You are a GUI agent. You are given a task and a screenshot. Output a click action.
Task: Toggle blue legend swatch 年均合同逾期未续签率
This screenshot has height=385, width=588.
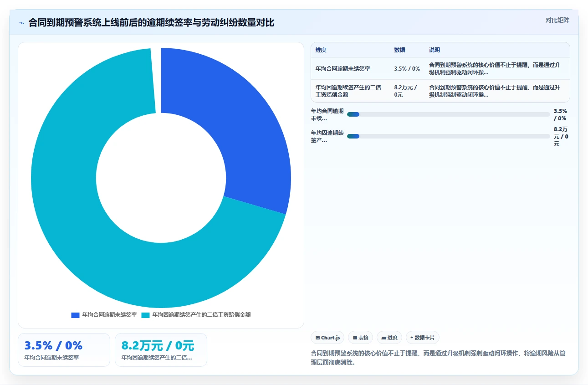76,315
